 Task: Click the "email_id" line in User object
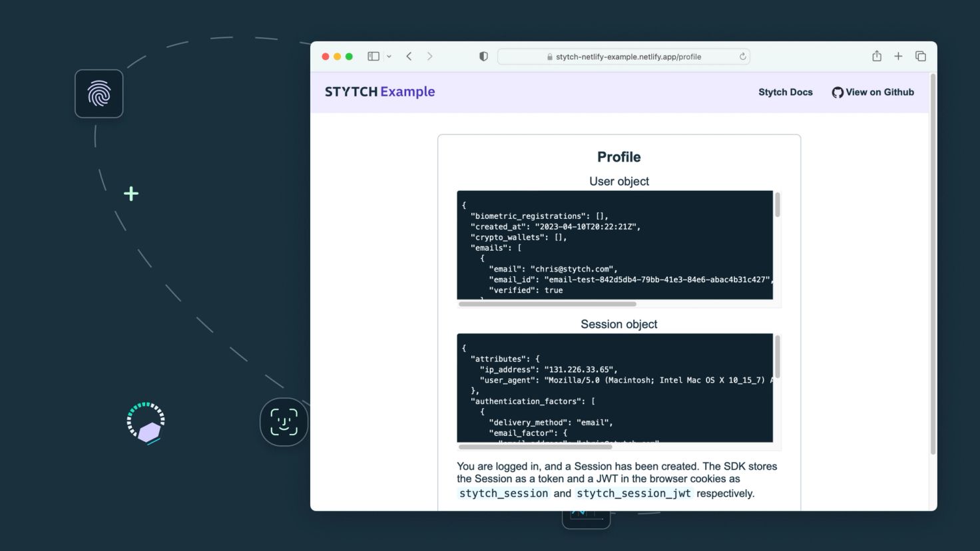point(631,280)
